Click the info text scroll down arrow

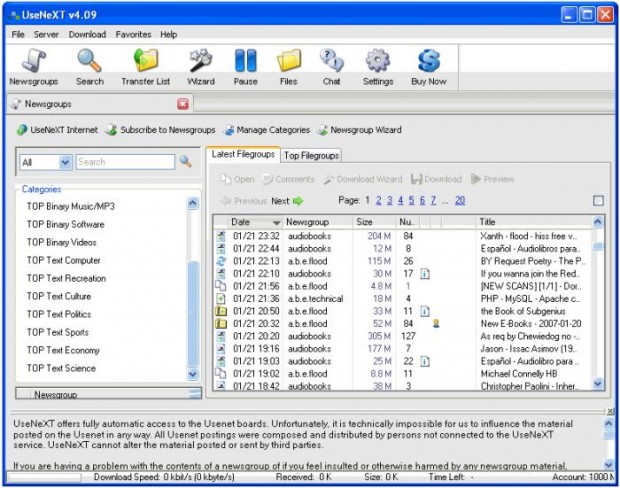(x=609, y=464)
